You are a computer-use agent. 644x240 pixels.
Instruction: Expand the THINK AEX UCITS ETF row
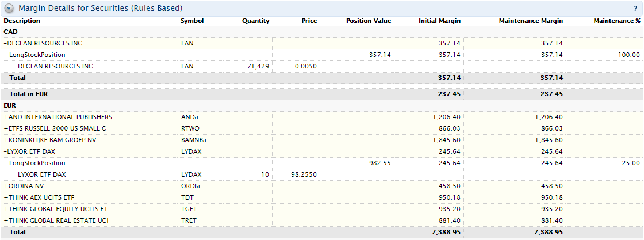pos(6,197)
